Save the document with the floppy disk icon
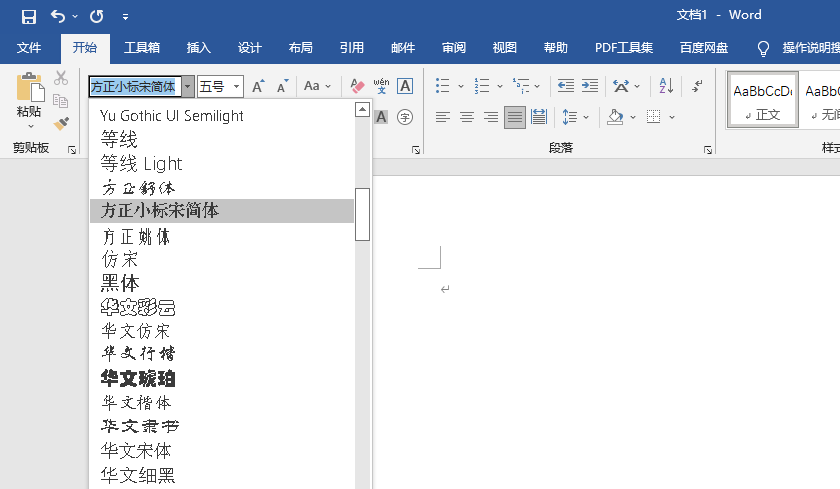This screenshot has height=489, width=840. (x=28, y=17)
